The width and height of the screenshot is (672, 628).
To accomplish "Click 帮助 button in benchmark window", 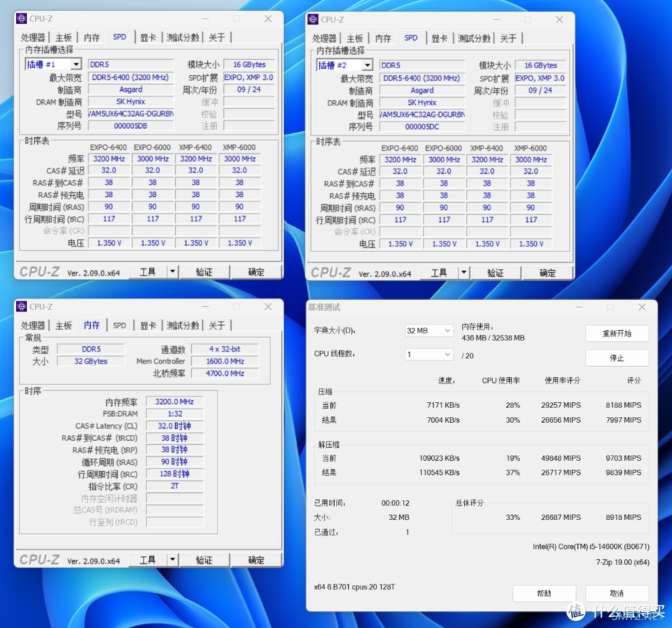I will tap(544, 593).
